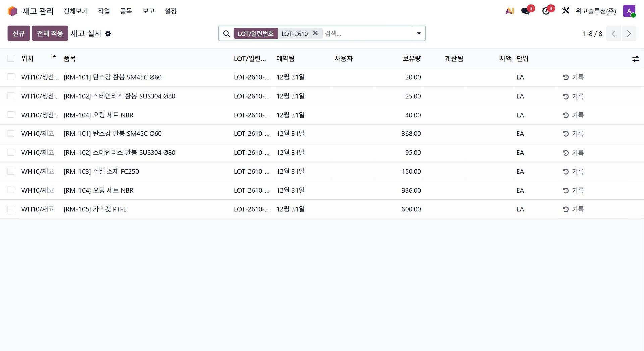Viewport: 644px width, 351px height.
Task: Open the chat messages icon
Action: 526,11
